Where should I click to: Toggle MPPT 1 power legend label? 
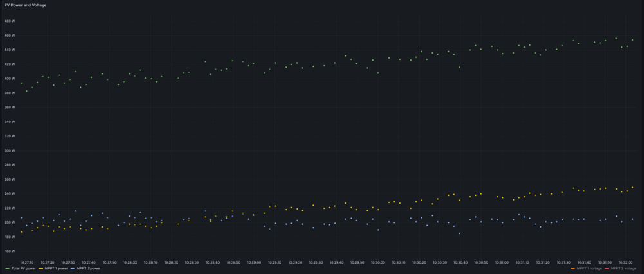(x=55, y=268)
